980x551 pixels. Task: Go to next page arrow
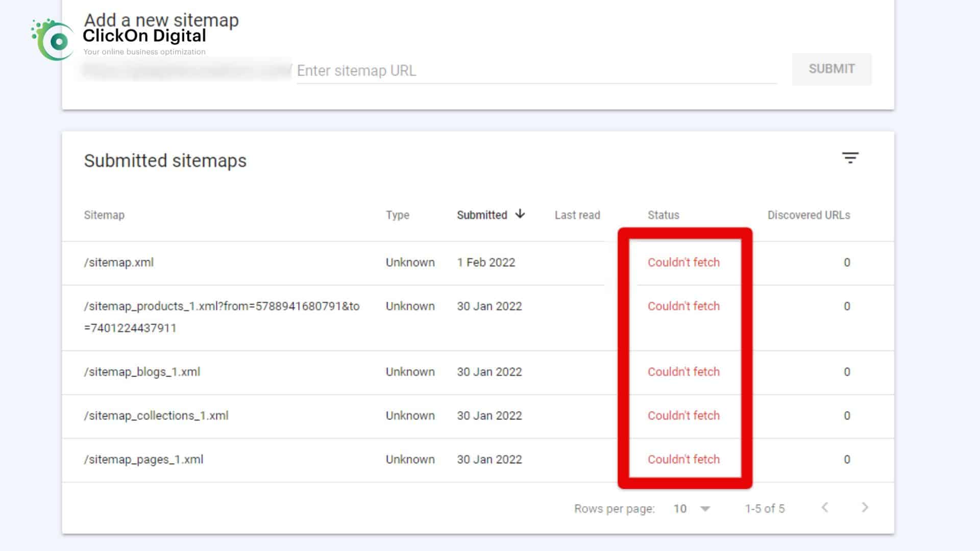865,508
